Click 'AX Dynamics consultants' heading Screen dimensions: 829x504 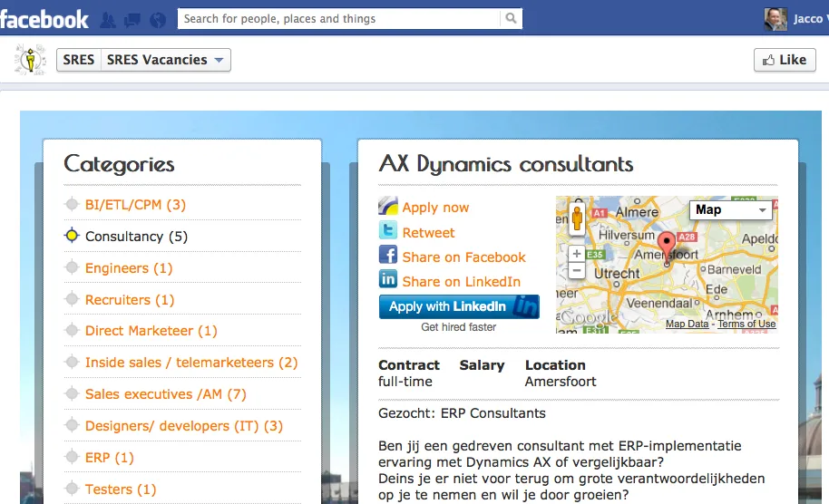click(x=506, y=164)
